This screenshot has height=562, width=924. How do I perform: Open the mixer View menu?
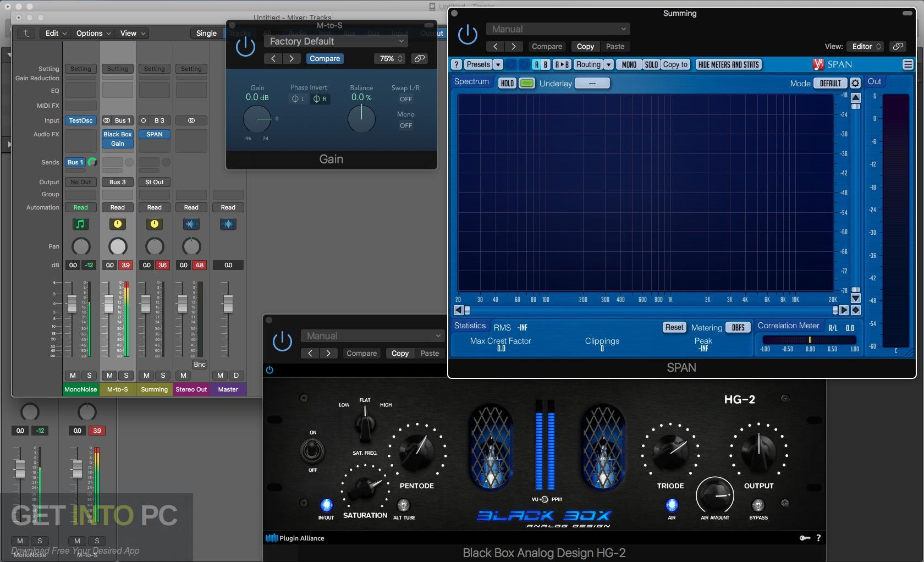(133, 33)
